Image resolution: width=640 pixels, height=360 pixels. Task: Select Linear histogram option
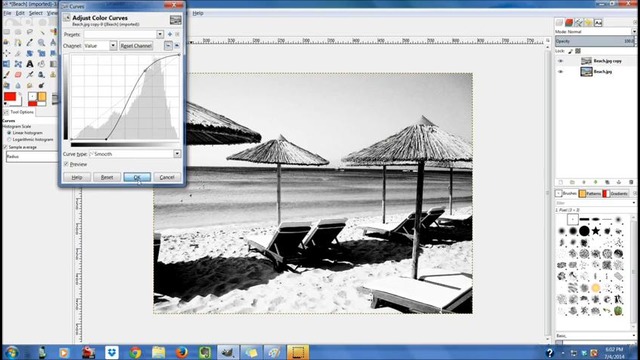[x=9, y=133]
